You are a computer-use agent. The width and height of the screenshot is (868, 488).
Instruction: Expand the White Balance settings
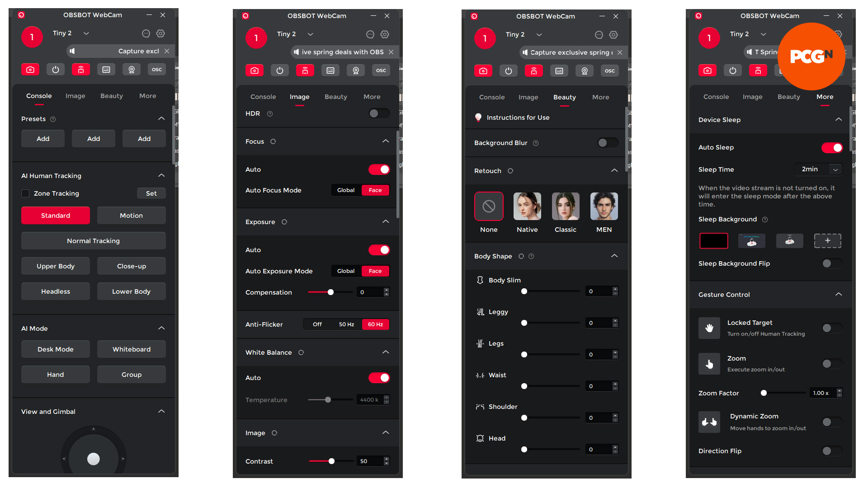(x=387, y=353)
